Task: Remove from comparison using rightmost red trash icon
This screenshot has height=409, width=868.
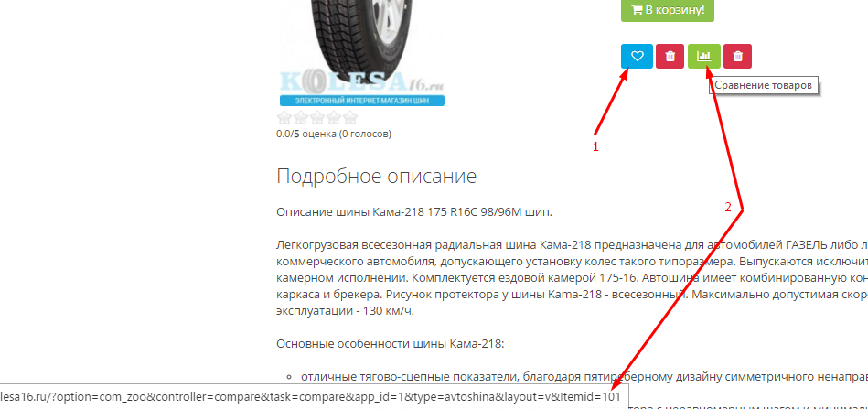Action: [x=737, y=56]
